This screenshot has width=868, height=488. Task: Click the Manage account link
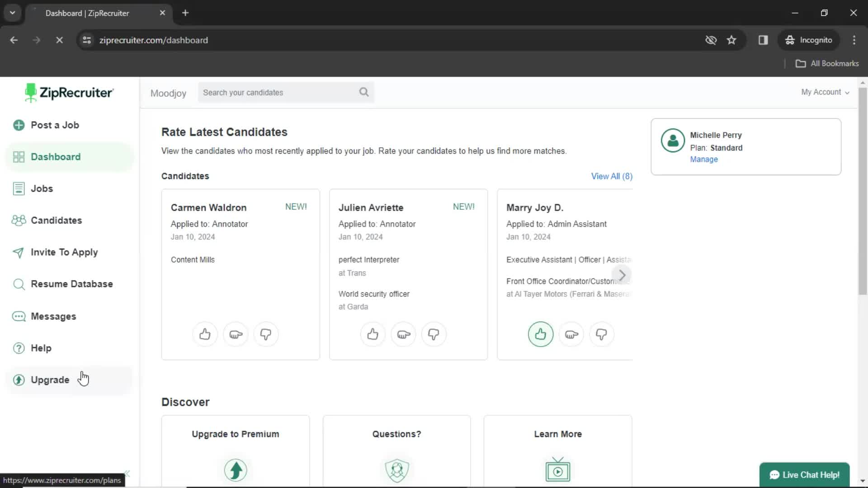704,159
